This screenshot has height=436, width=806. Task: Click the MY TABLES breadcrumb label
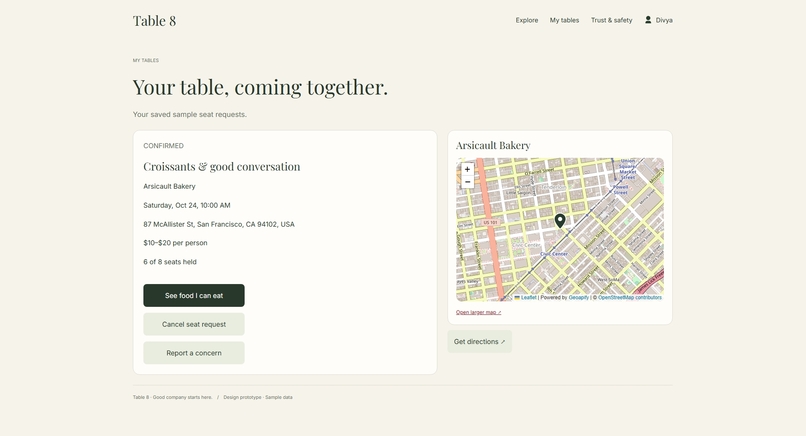(145, 60)
